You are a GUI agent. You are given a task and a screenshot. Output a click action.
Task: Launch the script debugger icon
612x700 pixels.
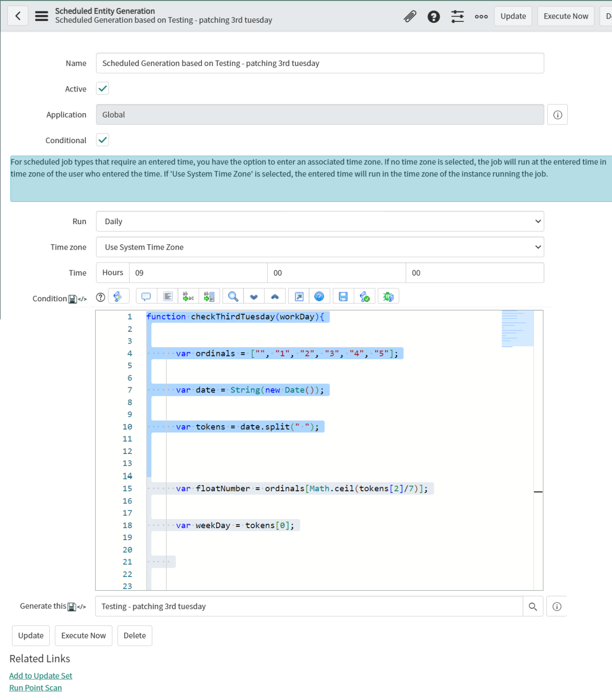click(x=388, y=296)
